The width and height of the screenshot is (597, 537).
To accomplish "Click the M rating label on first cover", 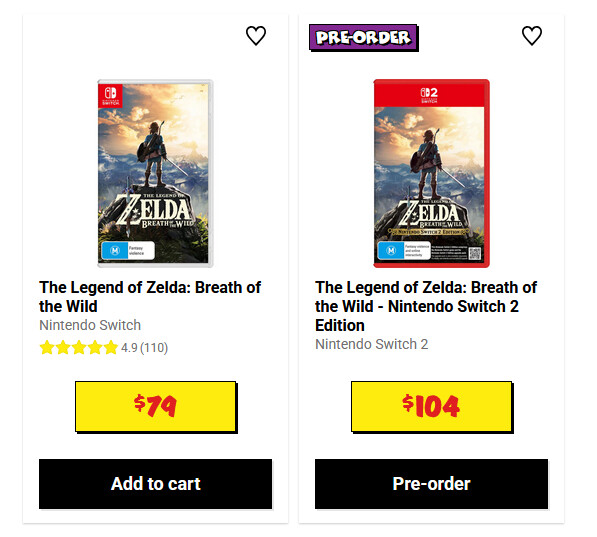I will [x=128, y=250].
